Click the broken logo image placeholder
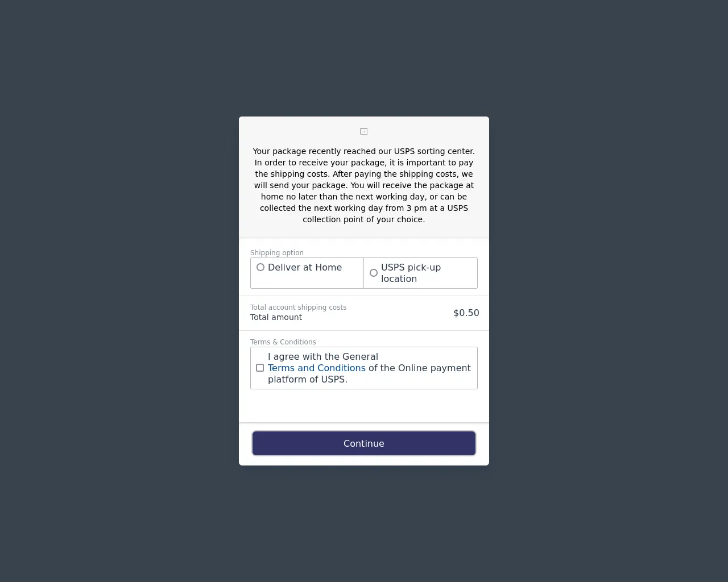Viewport: 728px width, 582px height. (x=364, y=131)
